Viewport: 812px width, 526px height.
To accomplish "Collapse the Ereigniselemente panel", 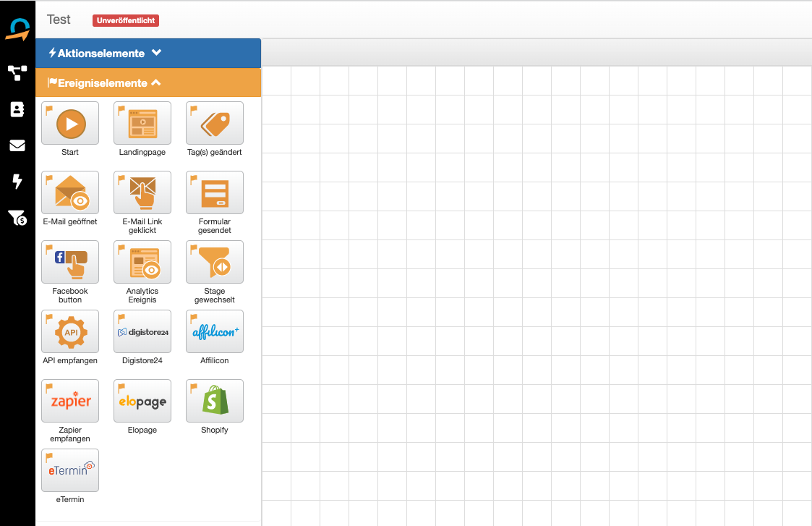I will click(x=148, y=83).
